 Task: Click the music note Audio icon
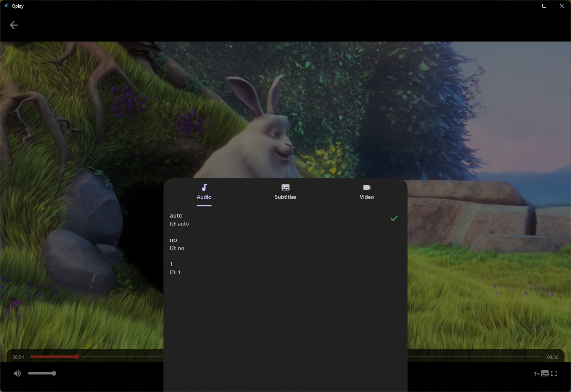tap(204, 187)
